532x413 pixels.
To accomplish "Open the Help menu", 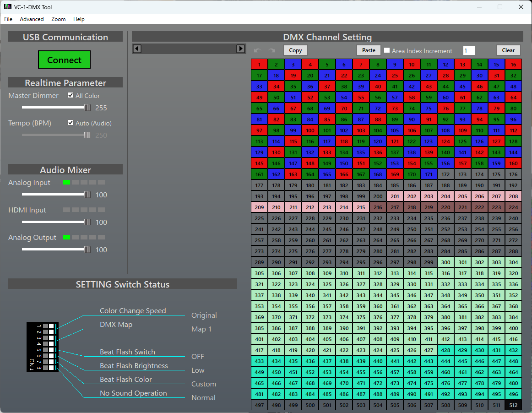I will [x=79, y=19].
